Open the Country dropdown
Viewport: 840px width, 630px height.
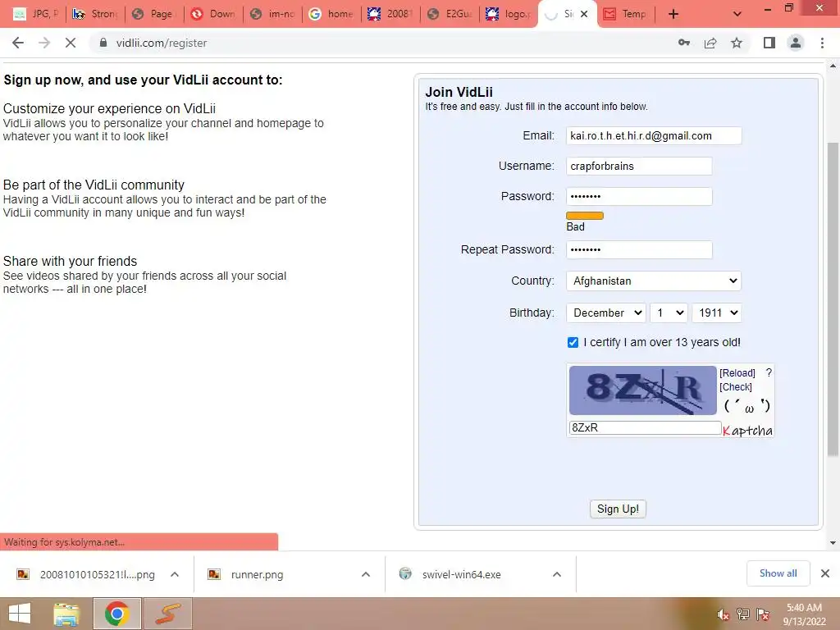[654, 281]
